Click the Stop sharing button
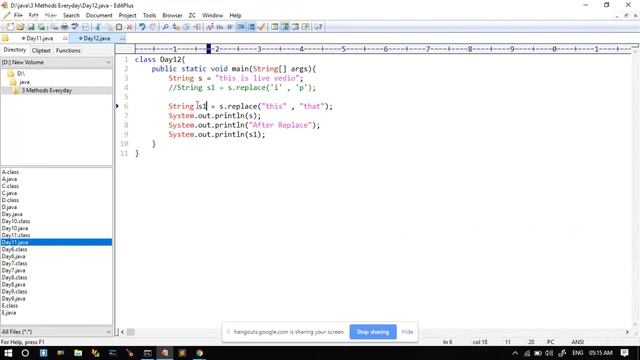Screen dimensions: 640x360 click(373, 332)
